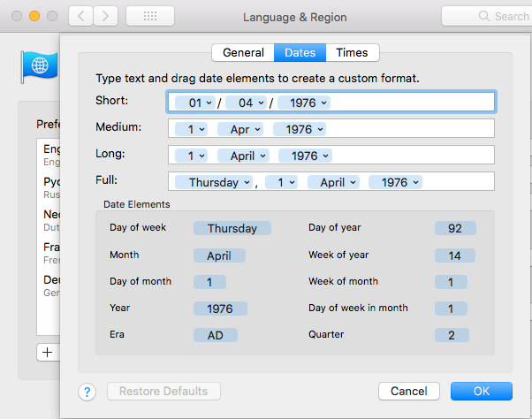This screenshot has height=419, width=532.
Task: Switch to the Times tab
Action: [353, 53]
